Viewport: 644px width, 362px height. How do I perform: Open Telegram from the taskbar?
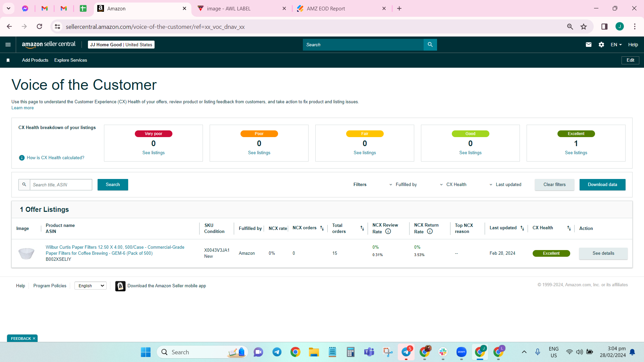[277, 352]
